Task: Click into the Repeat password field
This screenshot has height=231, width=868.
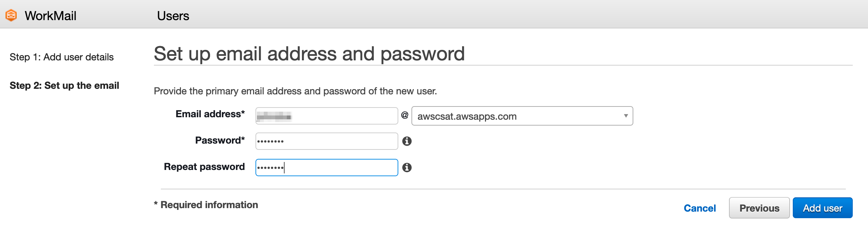Action: click(327, 168)
